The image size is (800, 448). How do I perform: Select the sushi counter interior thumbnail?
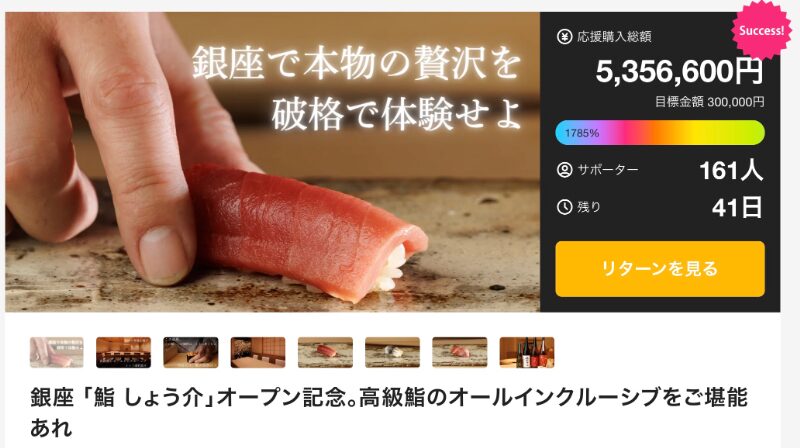point(123,352)
